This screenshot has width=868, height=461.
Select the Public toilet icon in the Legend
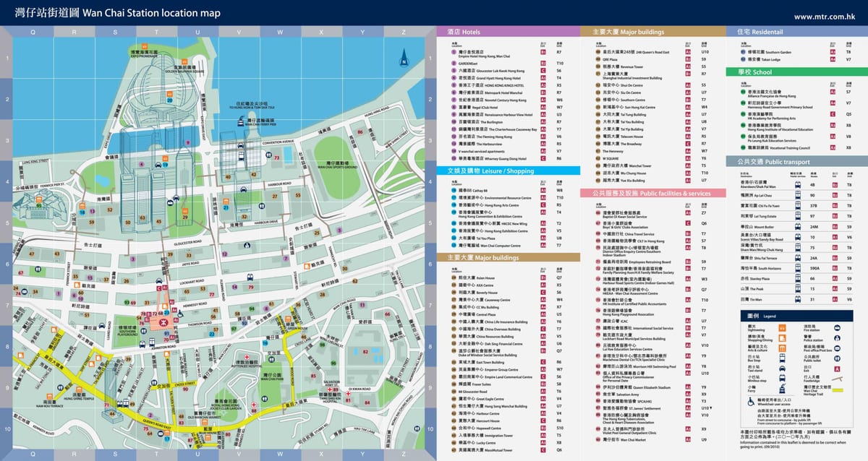[x=837, y=358]
